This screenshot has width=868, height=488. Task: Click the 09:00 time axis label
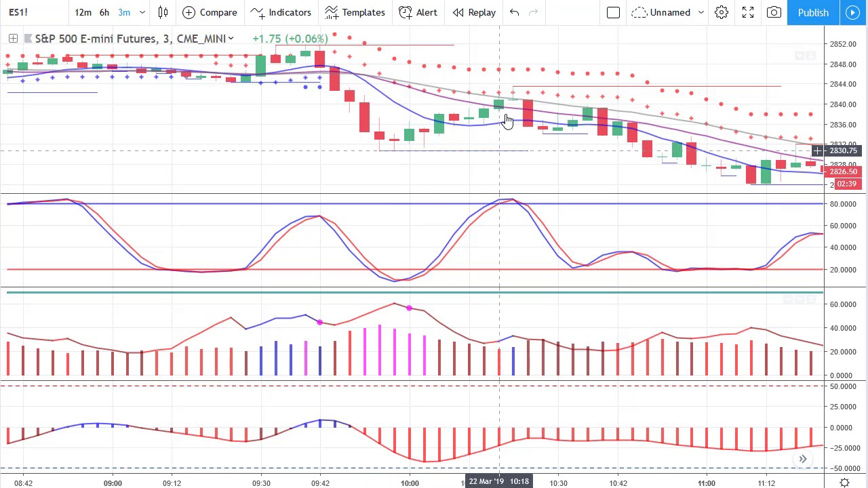(x=113, y=483)
